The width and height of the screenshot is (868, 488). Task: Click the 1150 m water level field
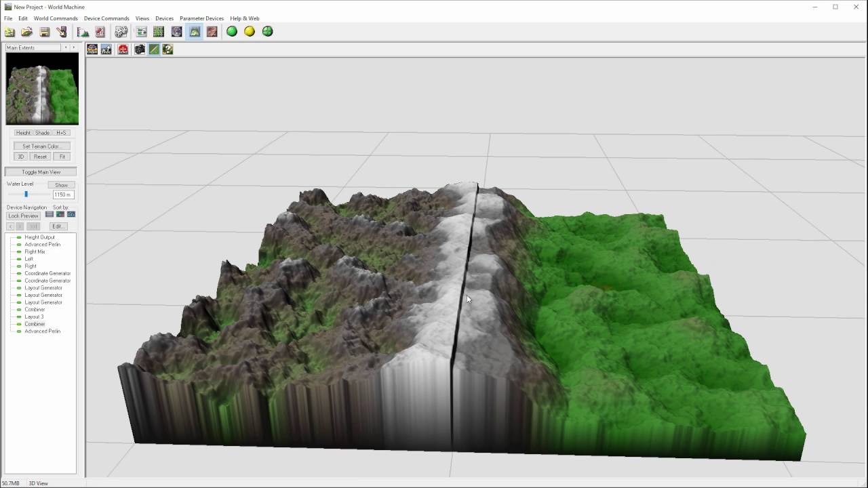click(62, 195)
